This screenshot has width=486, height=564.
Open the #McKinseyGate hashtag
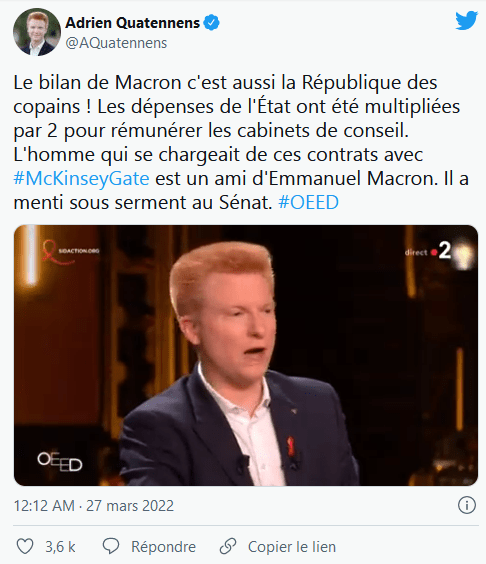(x=81, y=178)
